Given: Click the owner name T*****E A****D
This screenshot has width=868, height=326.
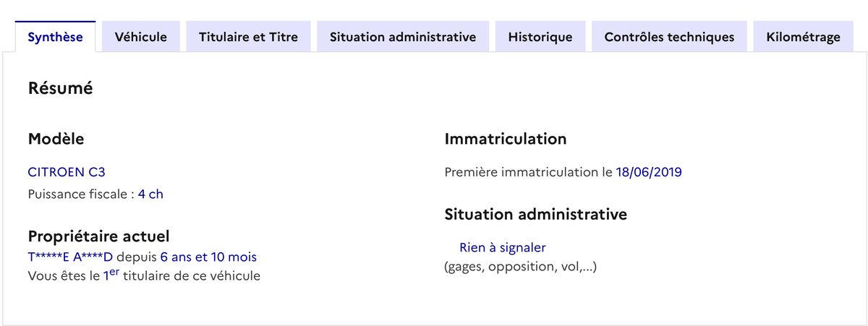Looking at the screenshot, I should [x=70, y=257].
